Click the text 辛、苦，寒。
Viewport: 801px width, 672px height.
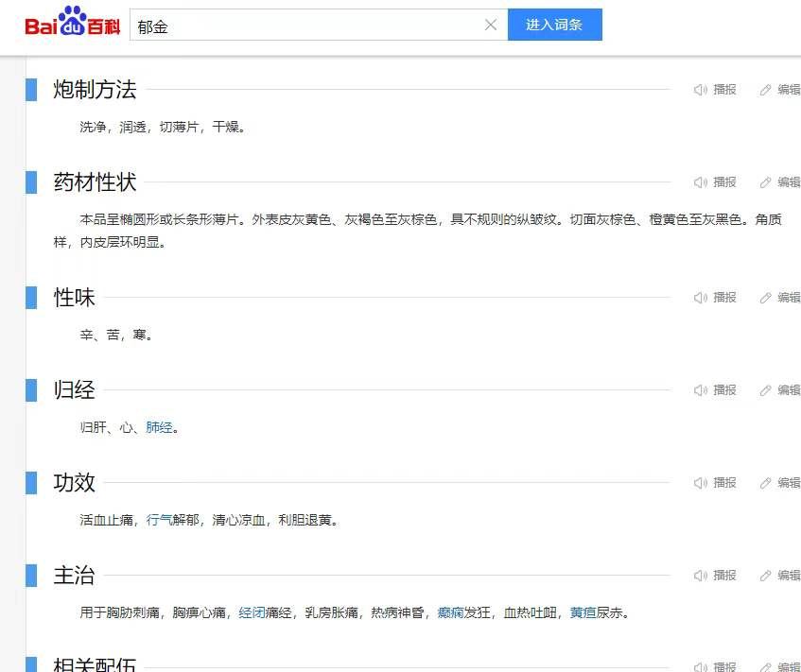coord(116,335)
